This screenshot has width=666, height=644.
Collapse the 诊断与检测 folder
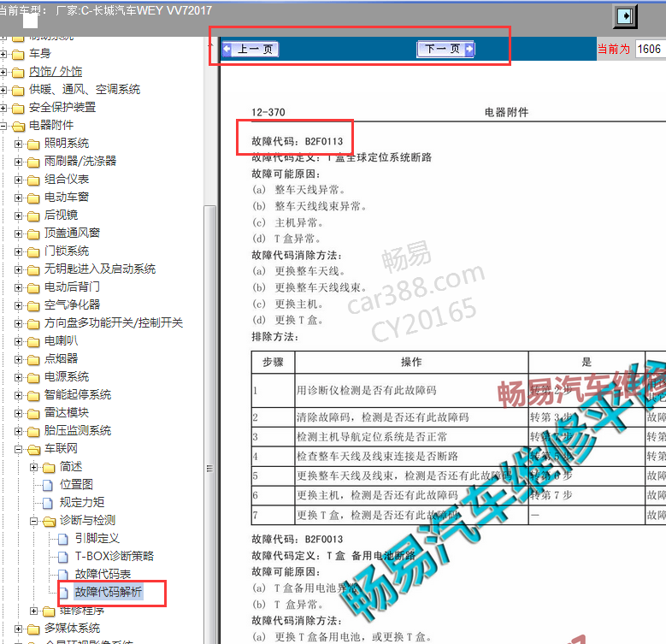tap(33, 521)
